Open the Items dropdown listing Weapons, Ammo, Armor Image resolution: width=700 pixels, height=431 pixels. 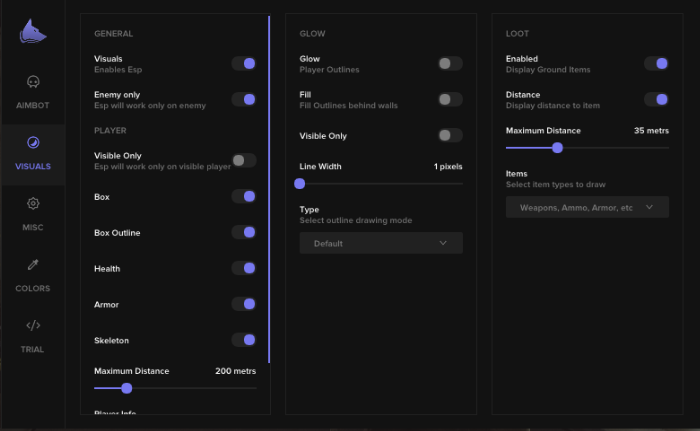click(x=587, y=207)
